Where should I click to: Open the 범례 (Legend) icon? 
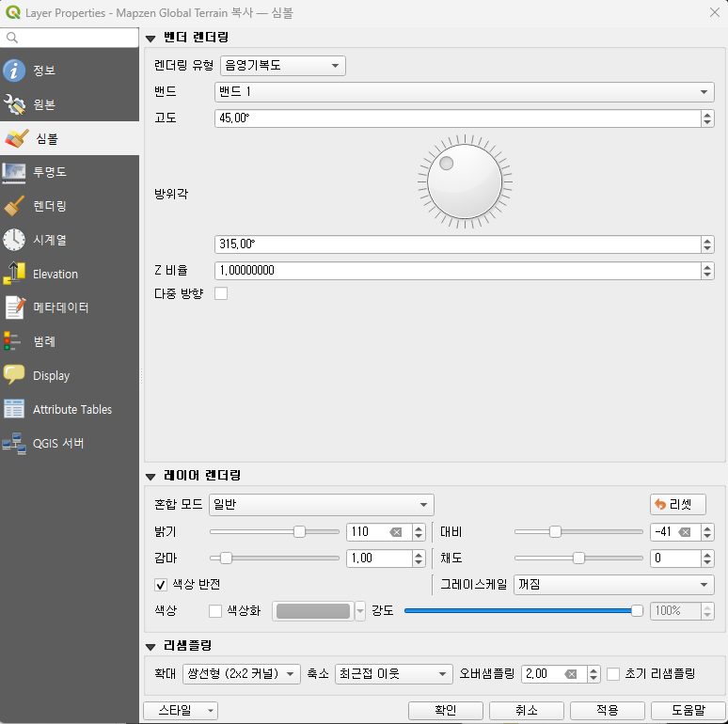pos(11,341)
